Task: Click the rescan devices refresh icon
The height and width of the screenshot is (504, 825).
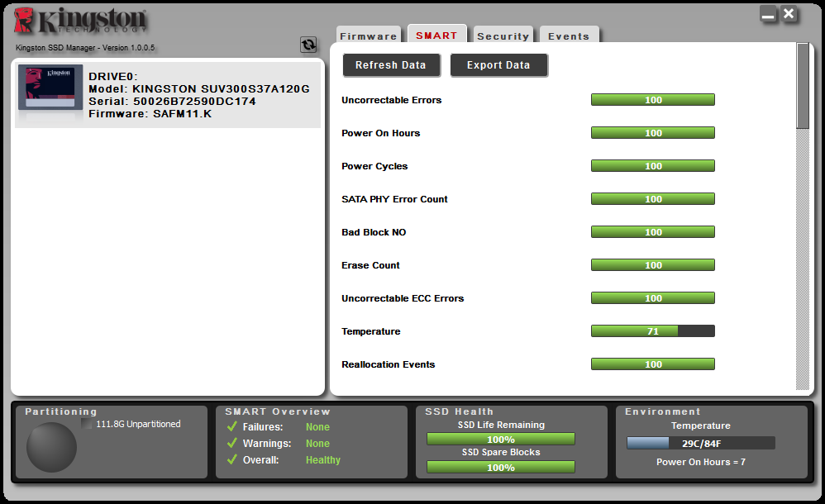Action: tap(308, 45)
